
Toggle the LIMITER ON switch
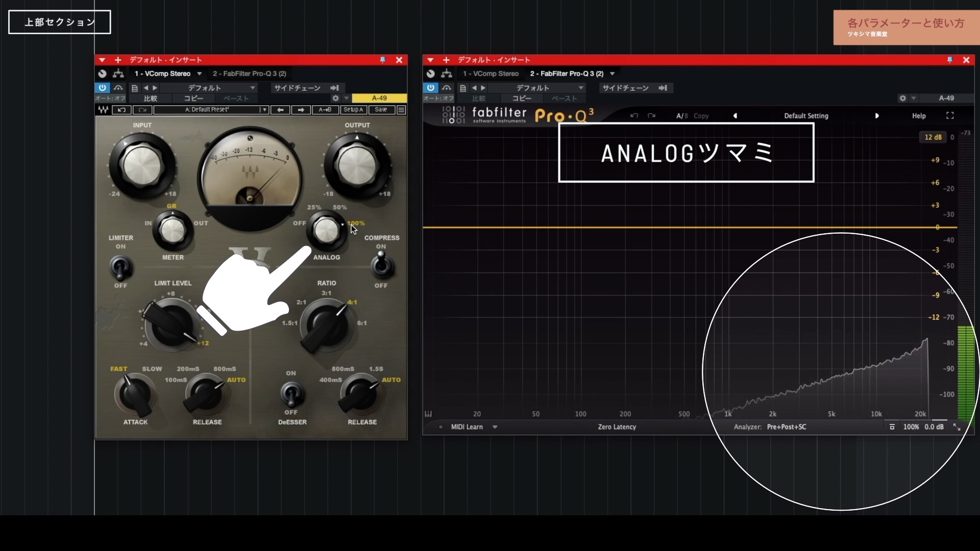(x=120, y=268)
